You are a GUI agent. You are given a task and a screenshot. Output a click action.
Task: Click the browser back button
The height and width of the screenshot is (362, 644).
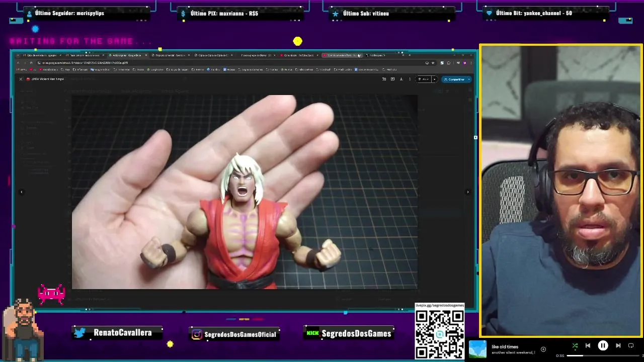(18, 63)
